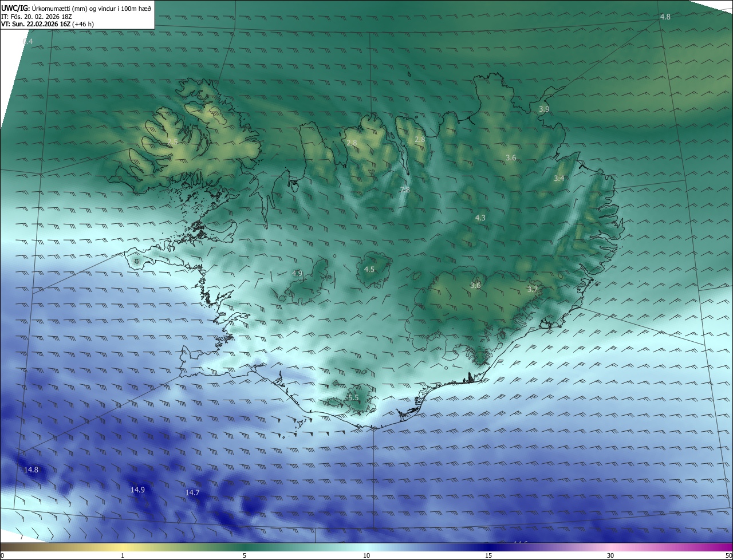The width and height of the screenshot is (733, 560).
Task: Select the 5.5 value label
Action: coord(353,397)
